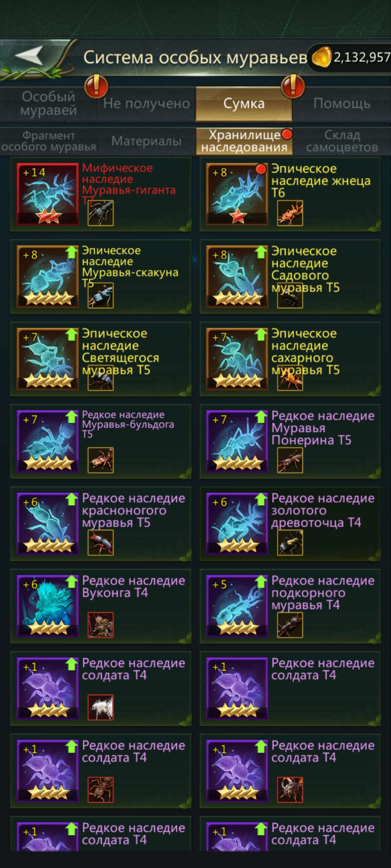Viewport: 391px width, 868px height.
Task: Tap the Редкое наследие Муравья Понерина T5 entry
Action: (x=290, y=442)
